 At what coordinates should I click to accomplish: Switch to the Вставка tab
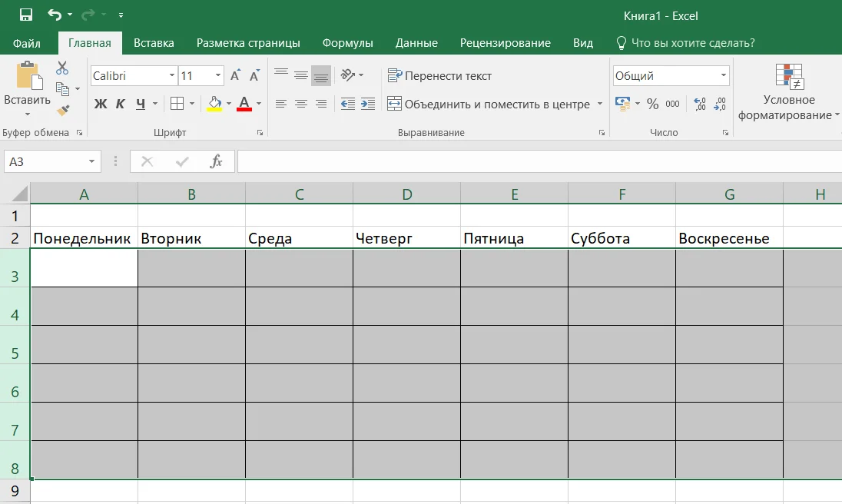pyautogui.click(x=154, y=43)
